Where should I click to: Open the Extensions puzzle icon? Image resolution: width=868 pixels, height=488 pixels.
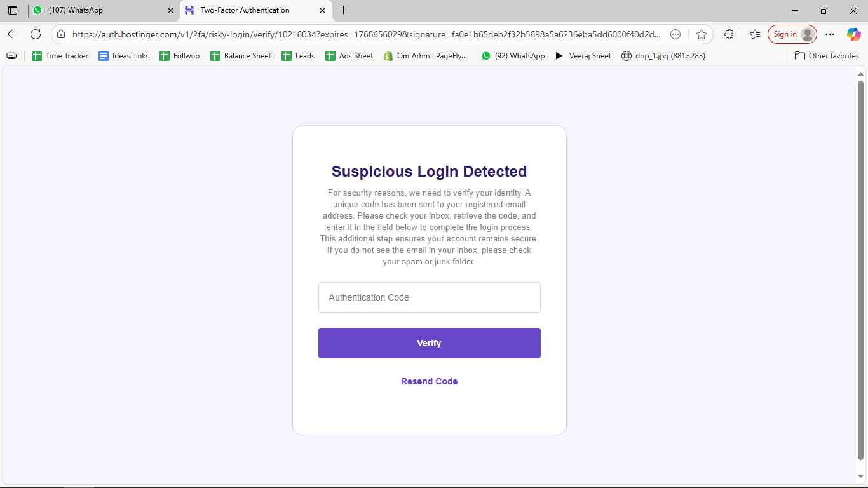[x=729, y=34]
